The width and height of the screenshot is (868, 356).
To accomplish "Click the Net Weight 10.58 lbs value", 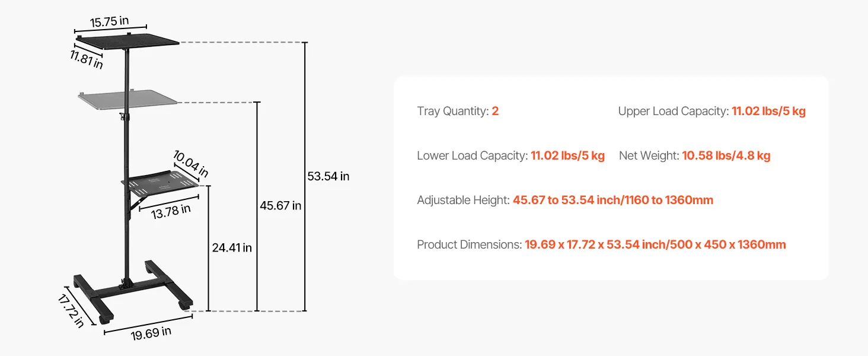I will [x=726, y=155].
